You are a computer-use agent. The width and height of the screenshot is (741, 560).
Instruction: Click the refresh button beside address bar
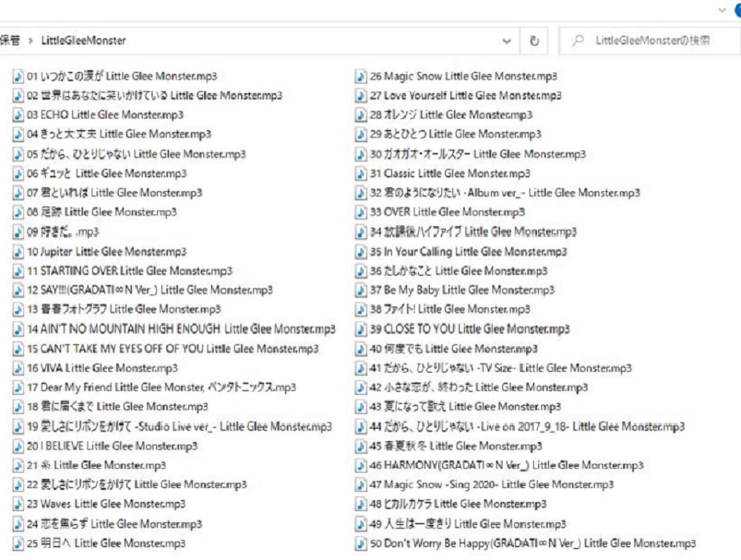click(534, 40)
